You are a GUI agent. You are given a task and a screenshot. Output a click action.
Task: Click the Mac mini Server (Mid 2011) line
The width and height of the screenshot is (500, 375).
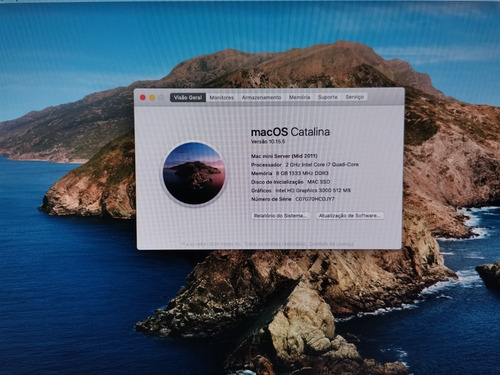pyautogui.click(x=284, y=156)
